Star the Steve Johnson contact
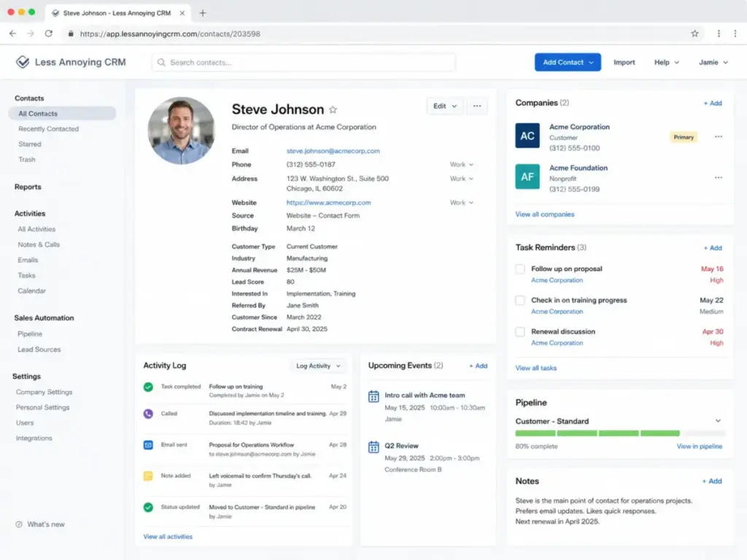This screenshot has height=560, width=747. (x=333, y=109)
